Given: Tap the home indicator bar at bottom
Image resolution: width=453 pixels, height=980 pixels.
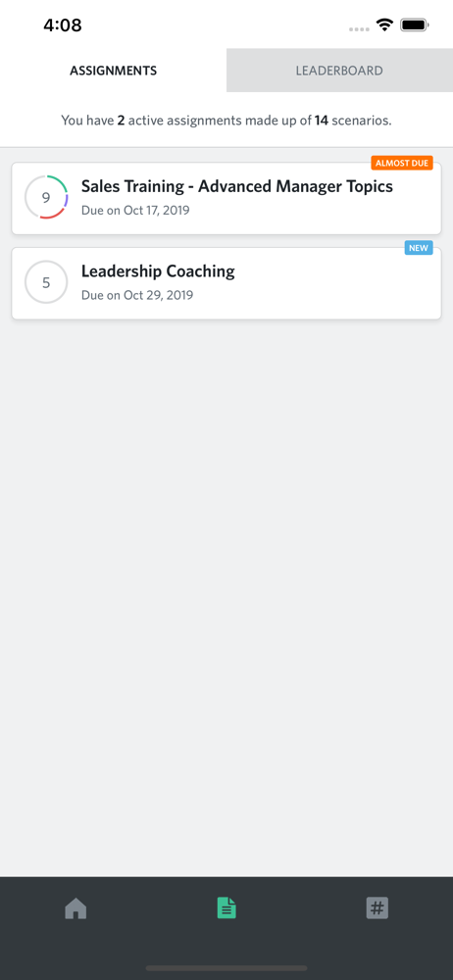Looking at the screenshot, I should tap(226, 968).
